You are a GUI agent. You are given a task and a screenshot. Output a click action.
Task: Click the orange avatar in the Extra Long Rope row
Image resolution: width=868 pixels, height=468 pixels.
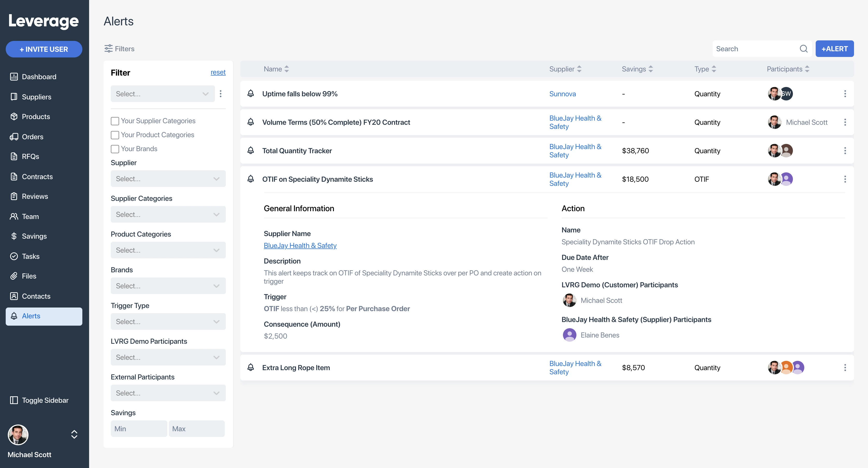pyautogui.click(x=786, y=368)
